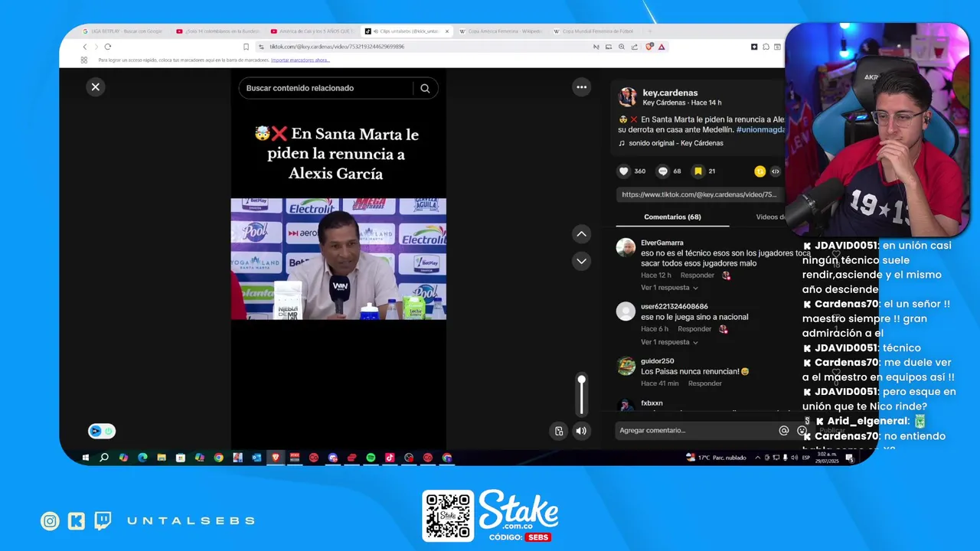Play or pause the press conference video
Image resolution: width=980 pixels, height=551 pixels.
(x=338, y=259)
